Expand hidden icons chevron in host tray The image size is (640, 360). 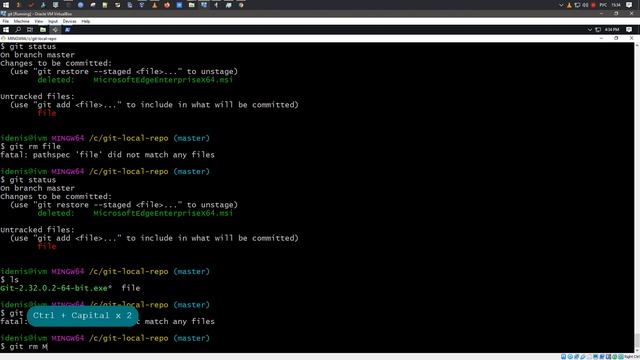pos(561,5)
